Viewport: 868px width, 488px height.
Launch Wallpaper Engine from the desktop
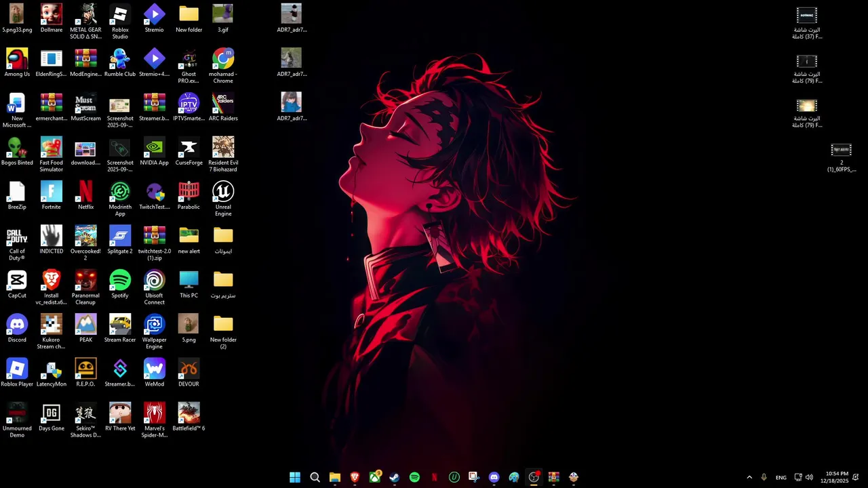pos(154,331)
